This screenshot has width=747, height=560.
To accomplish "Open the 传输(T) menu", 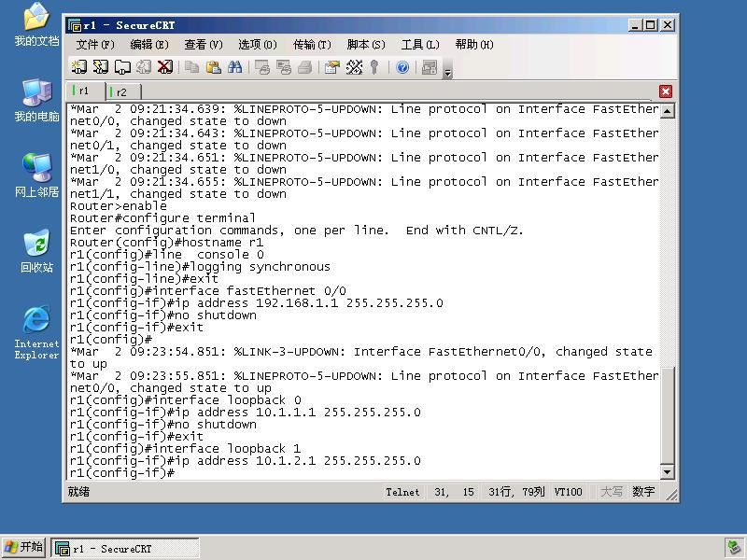I will tap(312, 45).
